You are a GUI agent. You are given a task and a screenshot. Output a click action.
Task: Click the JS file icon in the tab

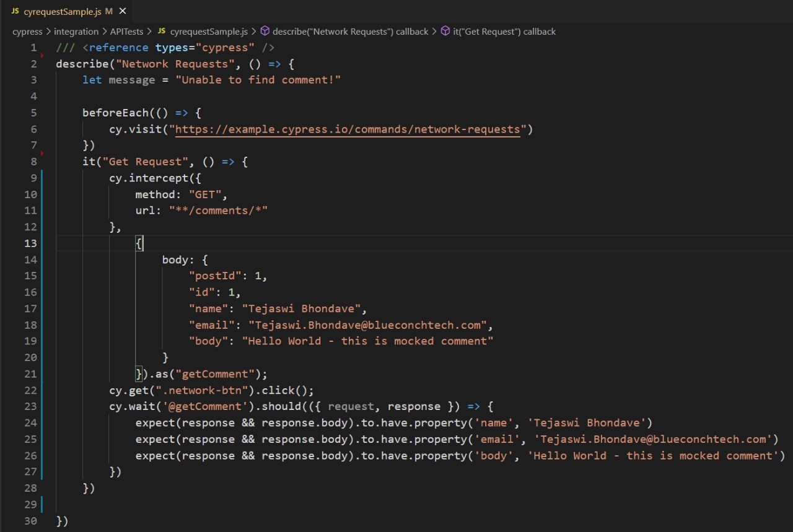click(x=15, y=12)
